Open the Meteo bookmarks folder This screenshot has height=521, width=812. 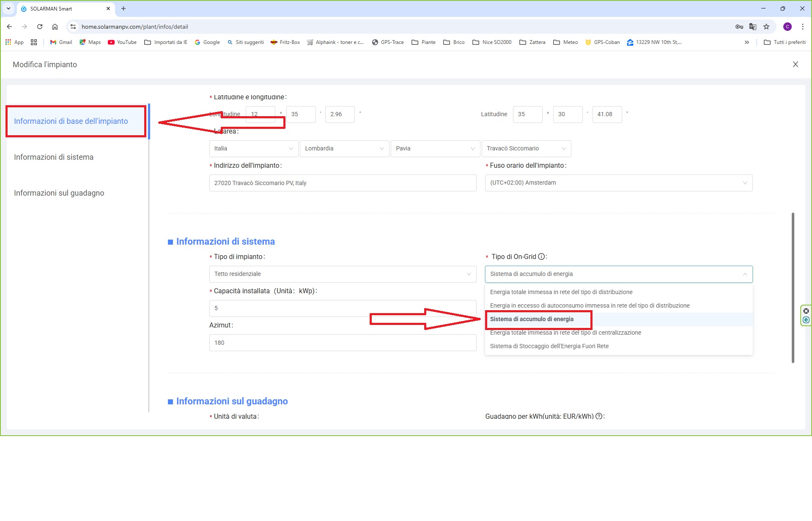coord(565,42)
